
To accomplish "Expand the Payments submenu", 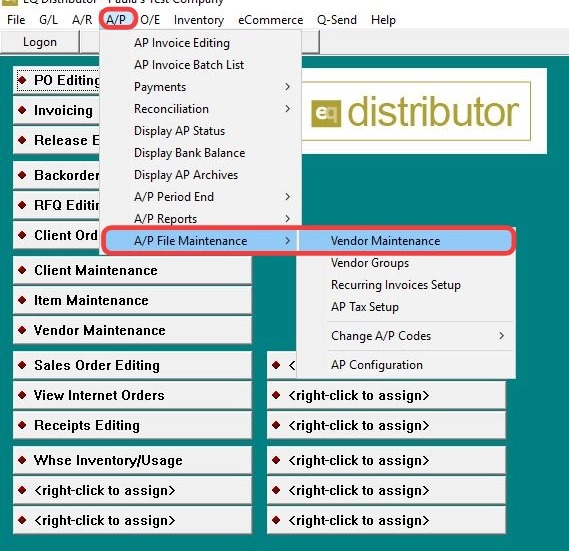I will tap(200, 87).
